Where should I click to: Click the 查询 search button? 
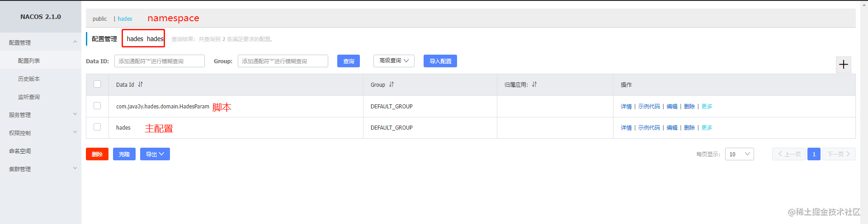coord(349,61)
